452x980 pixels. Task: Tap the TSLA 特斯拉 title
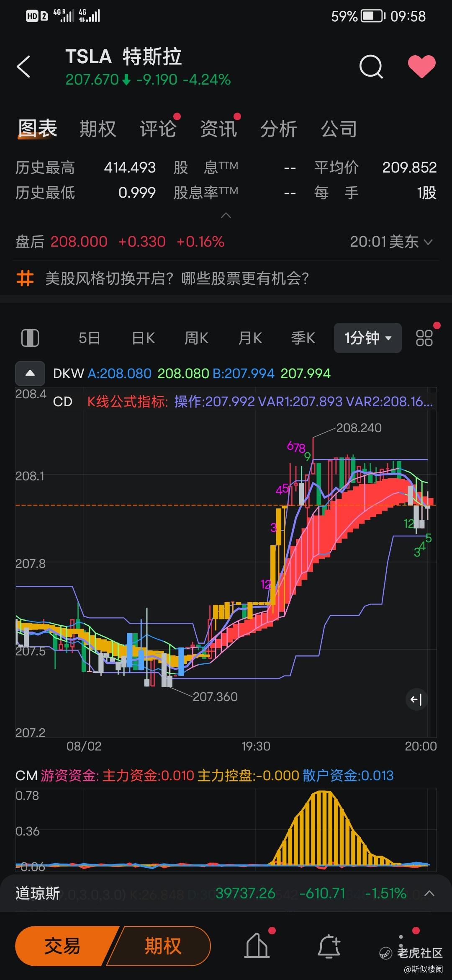123,57
